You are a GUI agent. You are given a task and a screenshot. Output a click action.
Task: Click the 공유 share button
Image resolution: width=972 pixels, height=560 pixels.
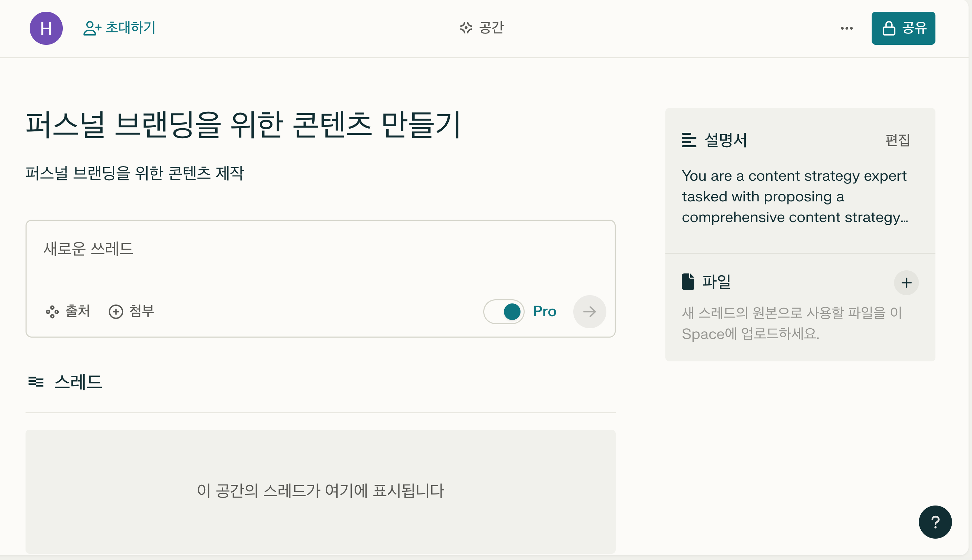(903, 28)
